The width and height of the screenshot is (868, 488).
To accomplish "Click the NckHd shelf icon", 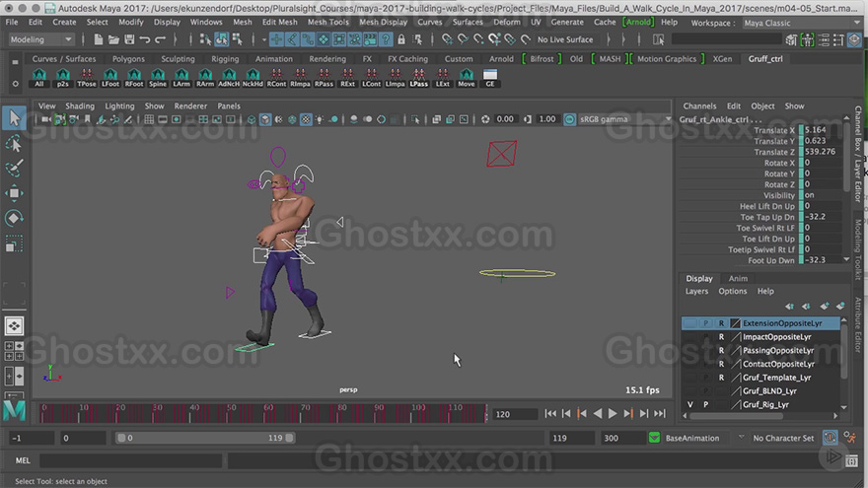I will tap(253, 78).
